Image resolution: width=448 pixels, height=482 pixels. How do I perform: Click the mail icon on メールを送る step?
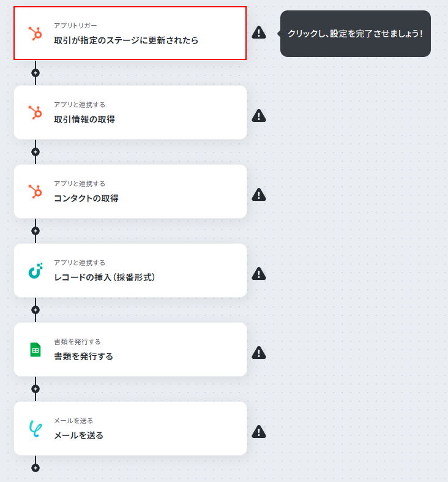click(35, 429)
